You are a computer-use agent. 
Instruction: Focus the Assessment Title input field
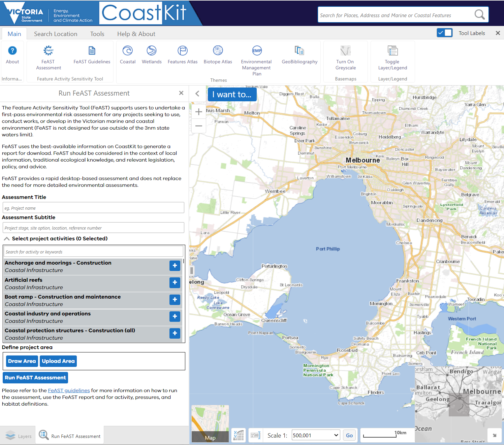click(93, 208)
